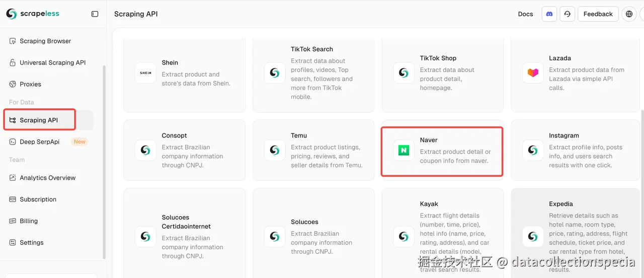Open the Instagram scraper card
This screenshot has height=278, width=644.
point(576,150)
